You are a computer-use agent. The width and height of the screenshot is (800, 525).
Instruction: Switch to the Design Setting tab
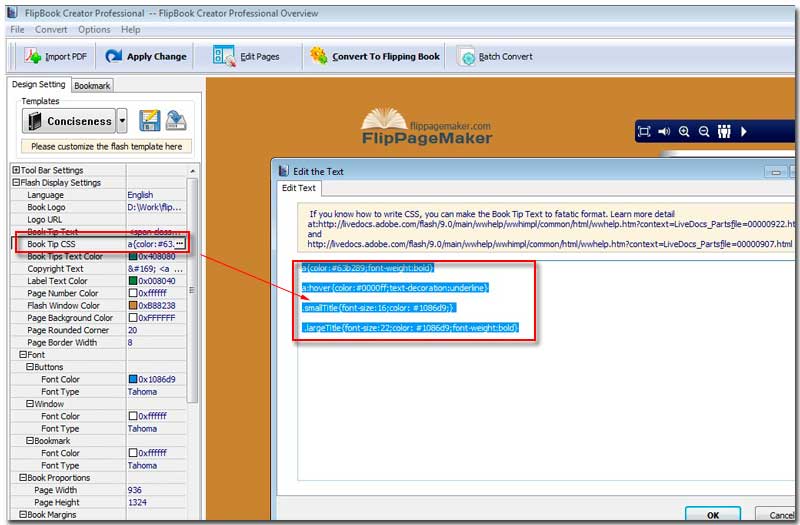point(38,85)
